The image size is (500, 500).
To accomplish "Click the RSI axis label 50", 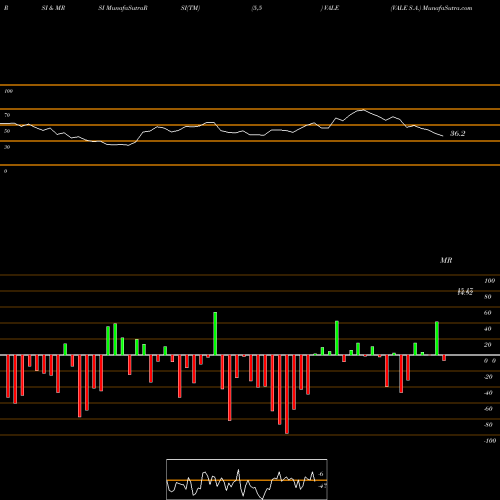I will click(x=7, y=131).
